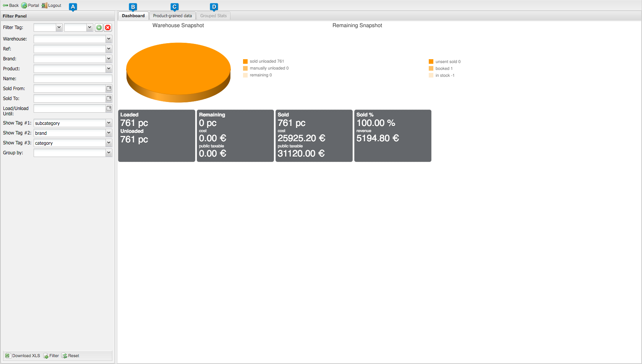This screenshot has width=642, height=364.
Task: Click the Load/Unload Until date field
Action: pyautogui.click(x=70, y=108)
